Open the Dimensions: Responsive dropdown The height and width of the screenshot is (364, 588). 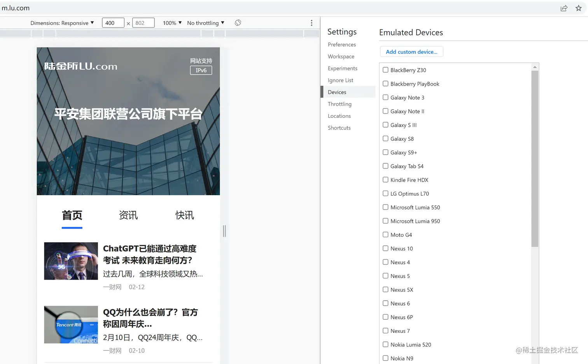(62, 23)
